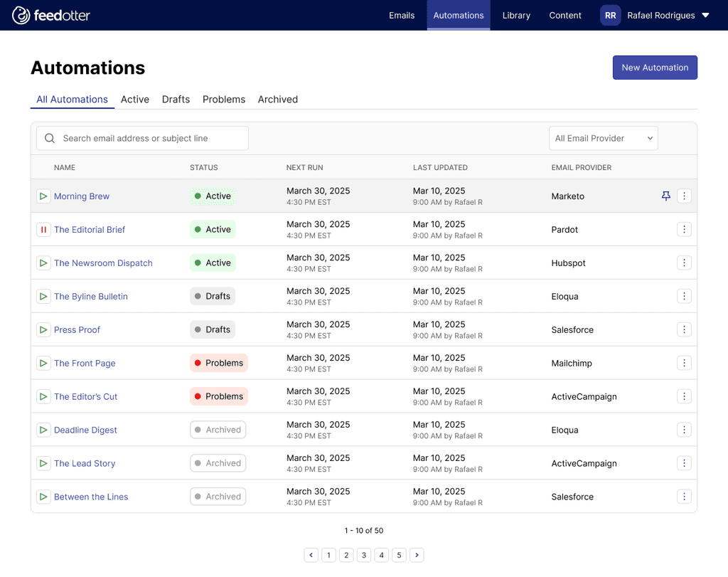
Task: Click the New Automation button
Action: (x=655, y=68)
